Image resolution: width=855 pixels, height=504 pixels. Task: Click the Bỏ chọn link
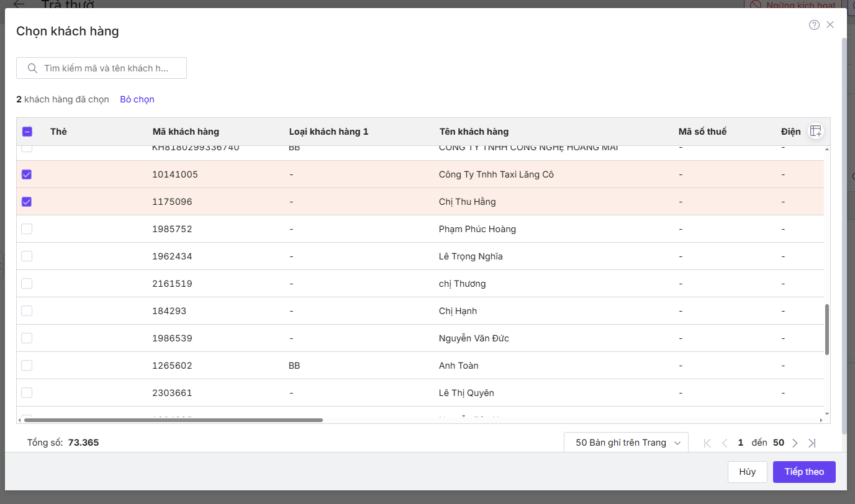tap(137, 99)
